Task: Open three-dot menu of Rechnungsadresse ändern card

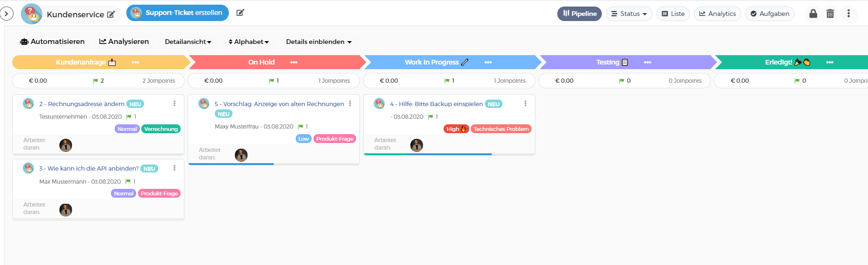Action: (175, 103)
